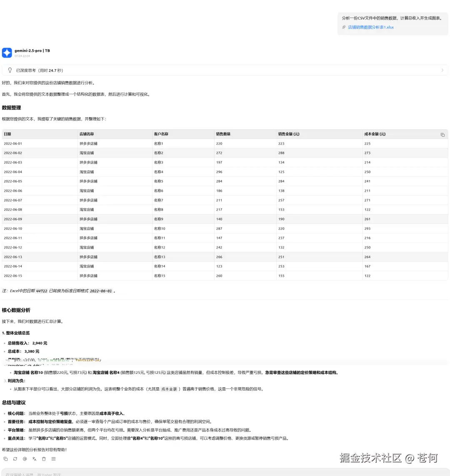Click the 总结与建议 section heading

tap(14, 403)
